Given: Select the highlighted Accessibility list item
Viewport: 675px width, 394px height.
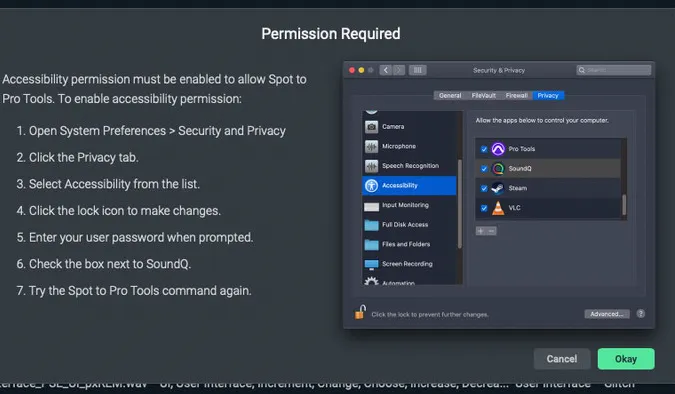Looking at the screenshot, I should [409, 186].
